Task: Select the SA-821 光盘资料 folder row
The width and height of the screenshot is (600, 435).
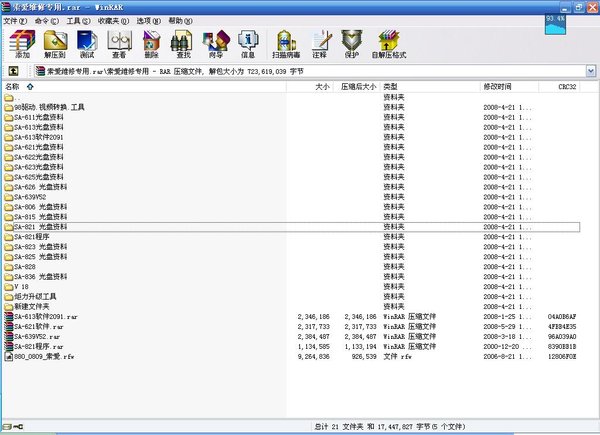Action: 292,227
